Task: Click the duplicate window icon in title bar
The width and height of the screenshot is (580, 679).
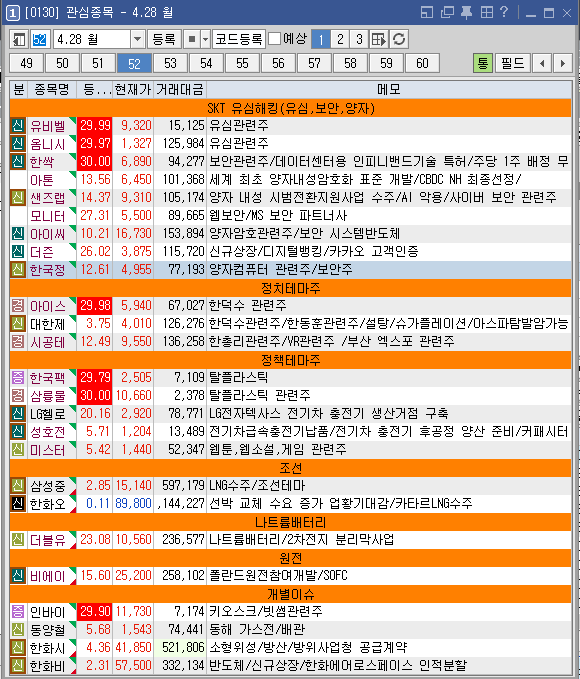Action: pos(447,12)
